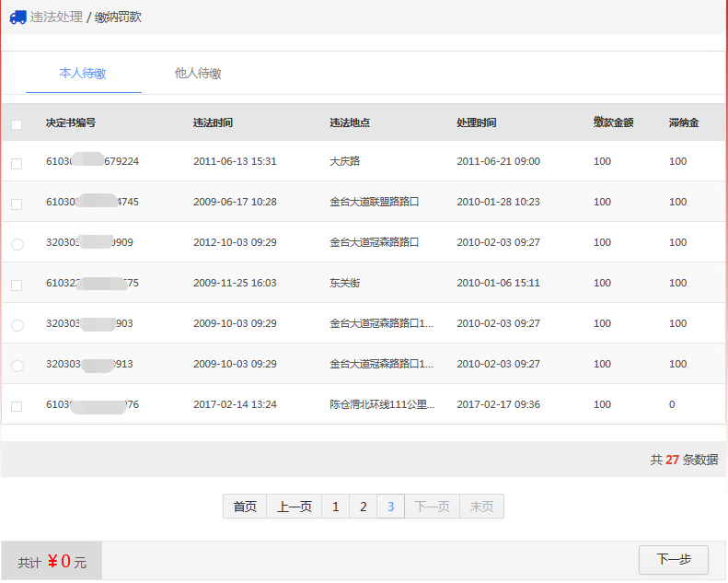The image size is (728, 583).
Task: Select the checkbox for 2017-02-14 13:24 violation
Action: coord(17,406)
